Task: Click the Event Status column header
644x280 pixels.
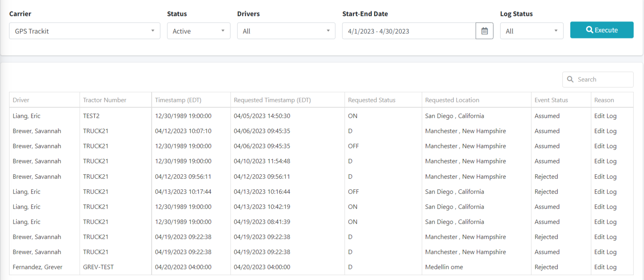Action: pyautogui.click(x=561, y=100)
